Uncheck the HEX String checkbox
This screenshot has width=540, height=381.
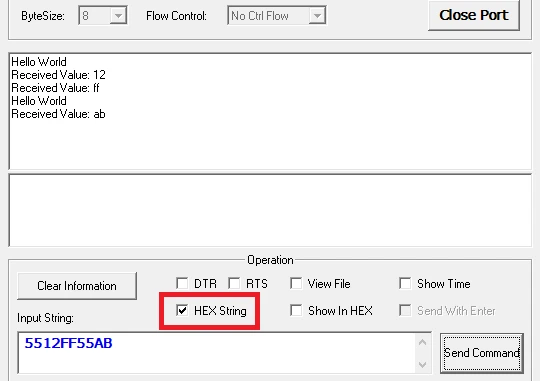(182, 310)
